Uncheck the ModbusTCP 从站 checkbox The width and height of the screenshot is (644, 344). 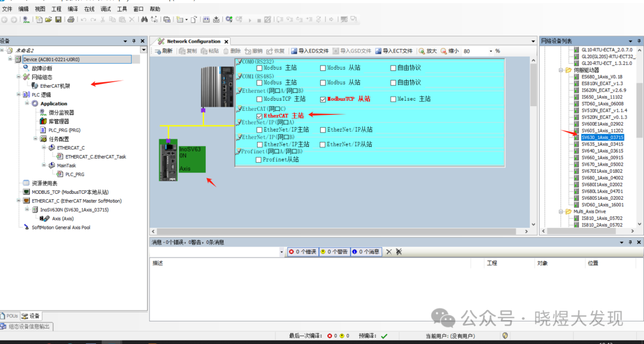(x=323, y=99)
